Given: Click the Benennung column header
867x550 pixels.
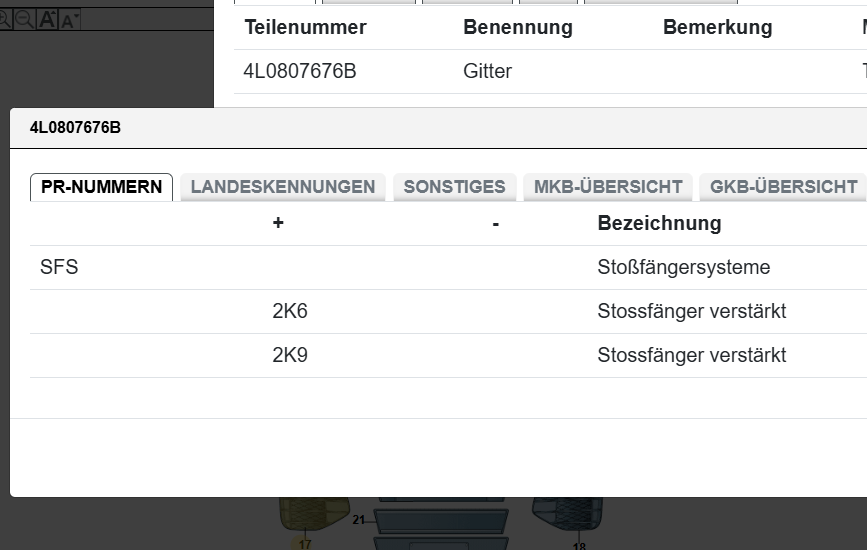Looking at the screenshot, I should [x=517, y=27].
